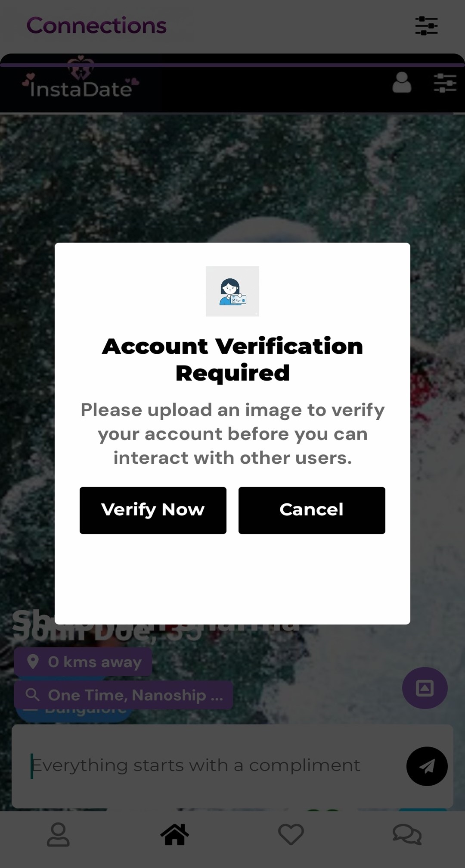Open the preferences sliders icon in InstaDate bar

(445, 83)
